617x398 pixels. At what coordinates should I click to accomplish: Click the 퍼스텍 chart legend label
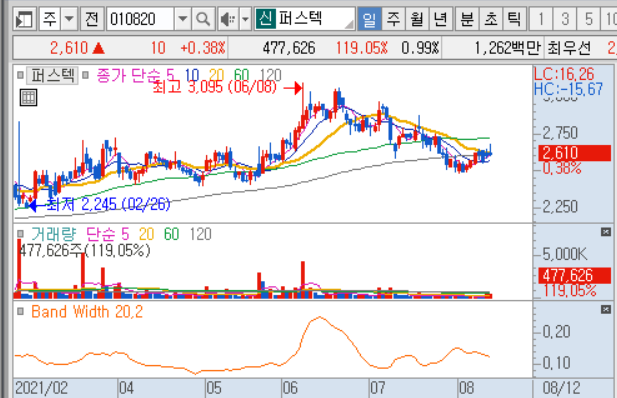coord(53,75)
